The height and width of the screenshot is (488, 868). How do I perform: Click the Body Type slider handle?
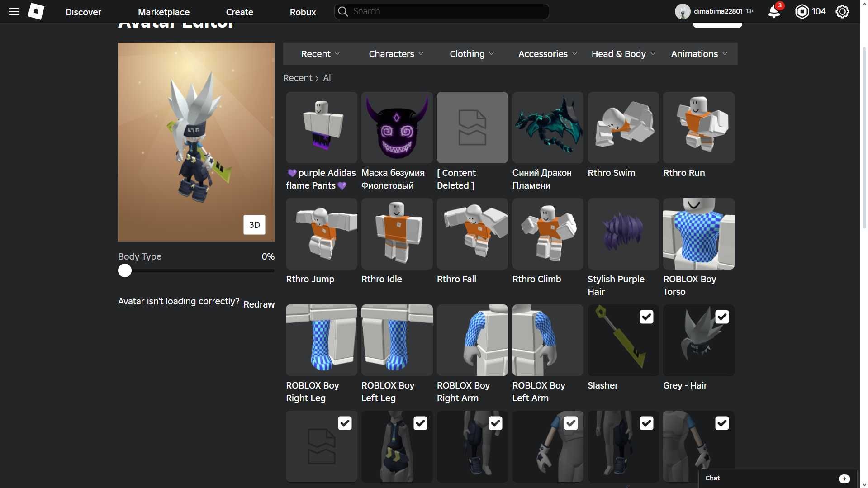click(x=125, y=270)
